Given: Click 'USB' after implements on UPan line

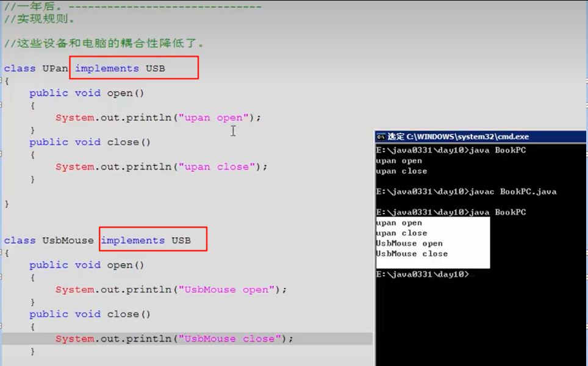Looking at the screenshot, I should [x=156, y=68].
